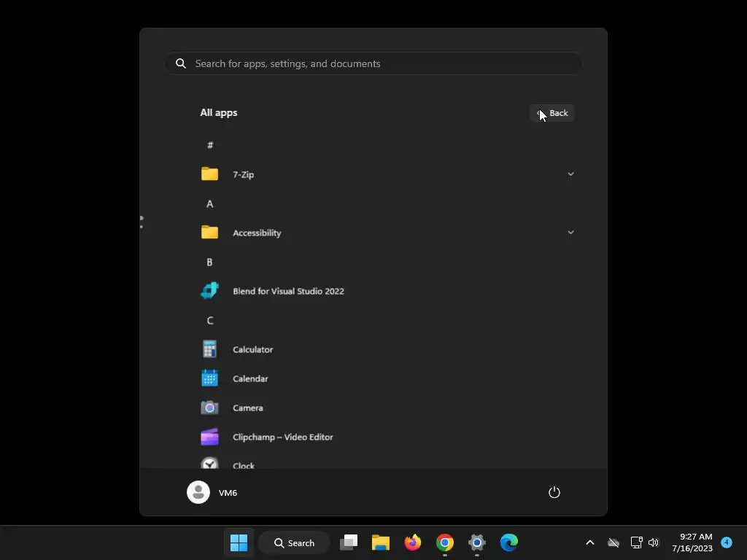
Task: Open Task View from taskbar
Action: [349, 542]
